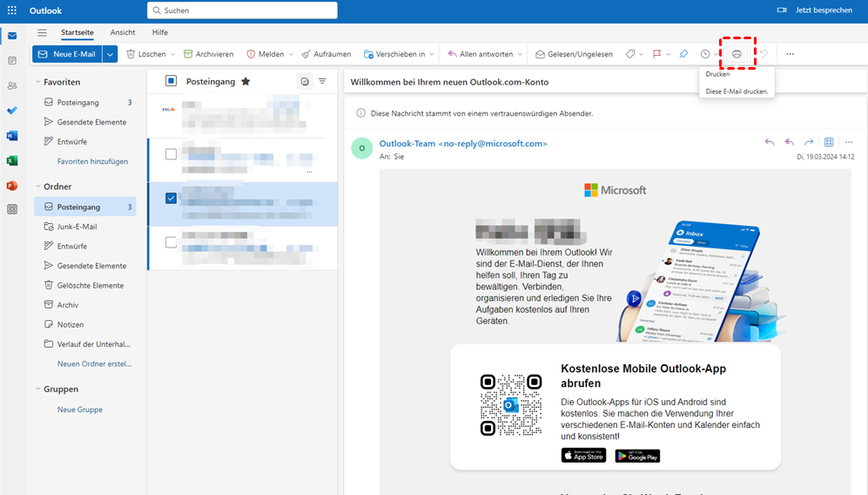The height and width of the screenshot is (495, 868).
Task: Expand the Allen antworten dropdown arrow
Action: 520,54
